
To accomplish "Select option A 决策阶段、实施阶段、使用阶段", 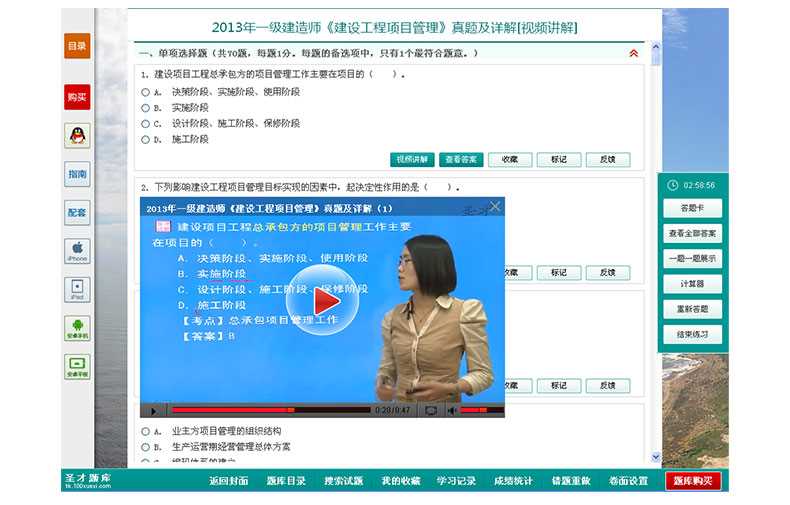I will (x=146, y=92).
